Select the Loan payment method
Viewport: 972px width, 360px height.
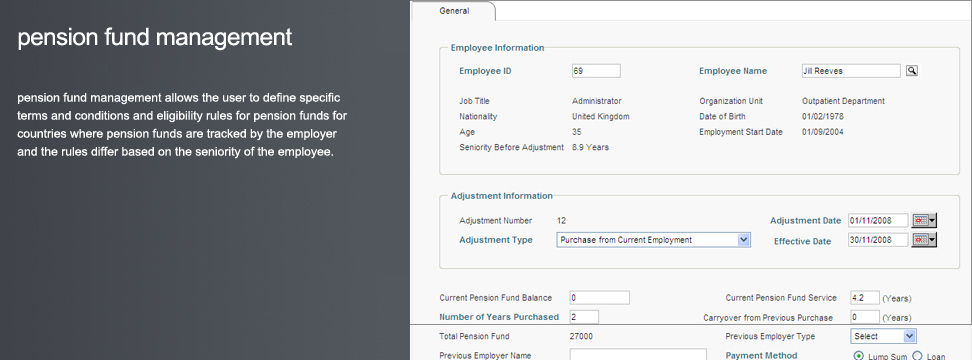click(917, 356)
